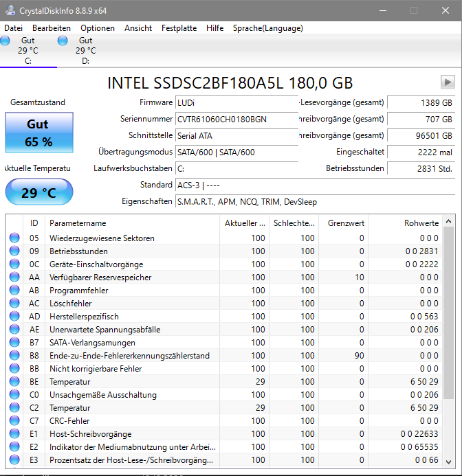The image size is (462, 476).
Task: Click the status orb for SATA-Verlangsamungen
Action: coord(14,343)
